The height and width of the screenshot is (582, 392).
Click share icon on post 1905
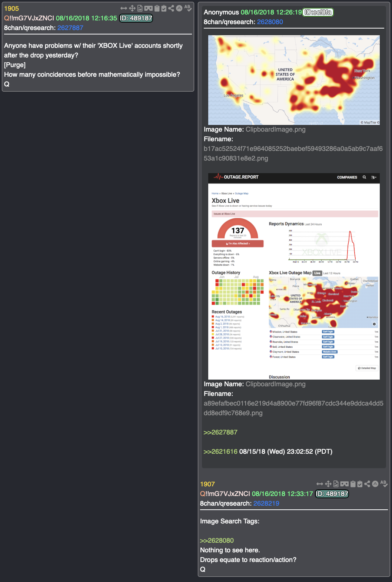(x=171, y=8)
